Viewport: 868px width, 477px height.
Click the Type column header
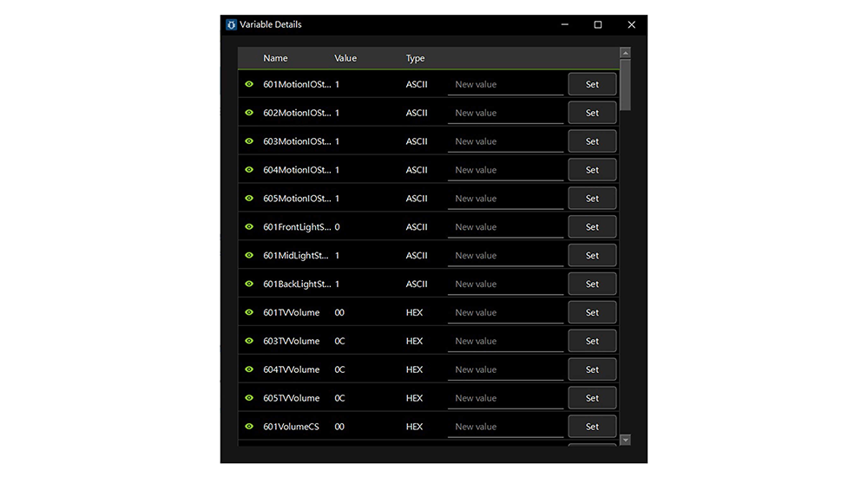(x=415, y=58)
